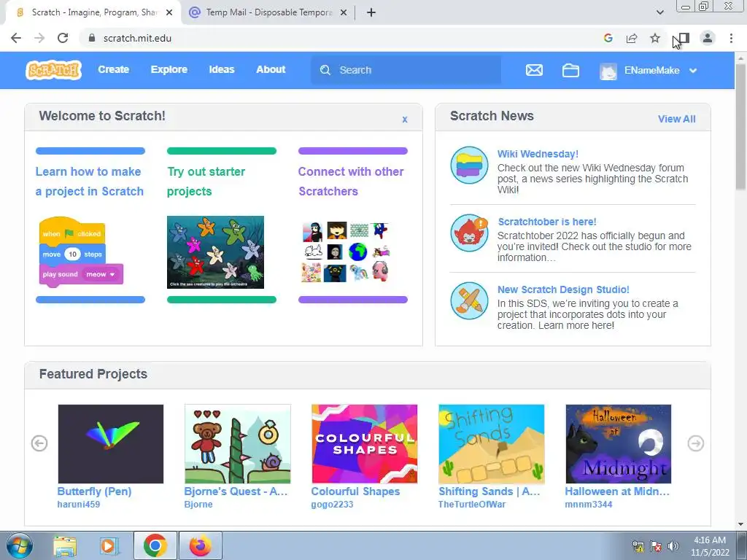Open New Scratch Design Studio! headline
The height and width of the screenshot is (560, 747).
click(x=563, y=289)
